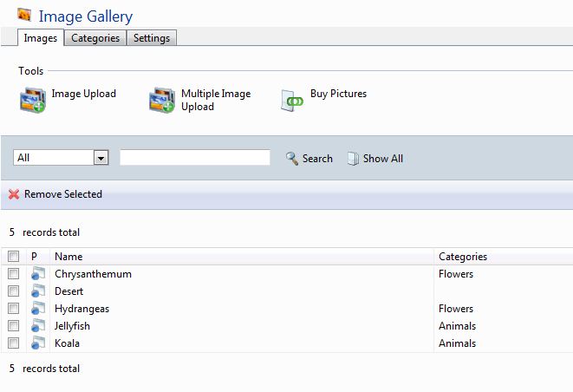Switch to the Categories tab

[x=95, y=38]
